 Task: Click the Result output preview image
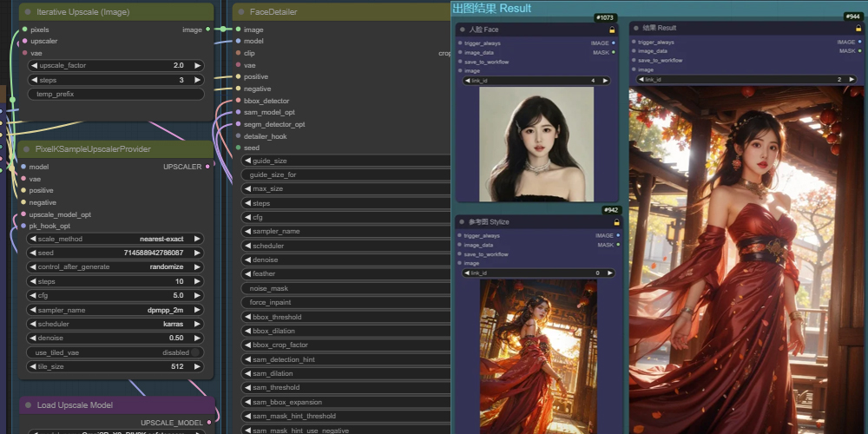coord(748,260)
